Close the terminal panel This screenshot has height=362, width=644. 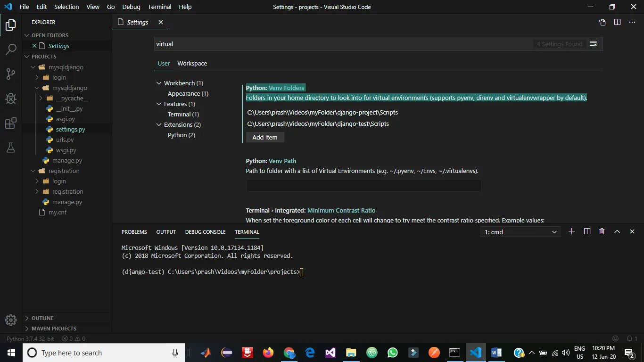[x=632, y=231]
